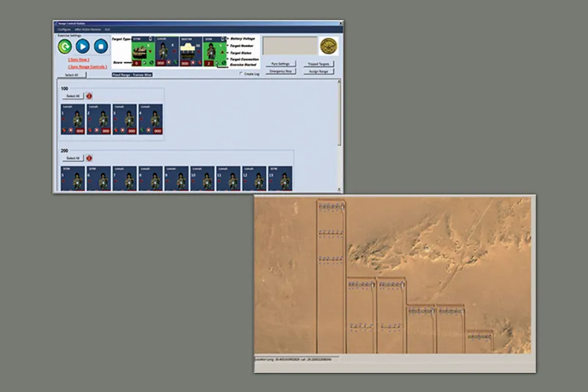Open the After Action Review menu
The image size is (588, 392).
(87, 29)
